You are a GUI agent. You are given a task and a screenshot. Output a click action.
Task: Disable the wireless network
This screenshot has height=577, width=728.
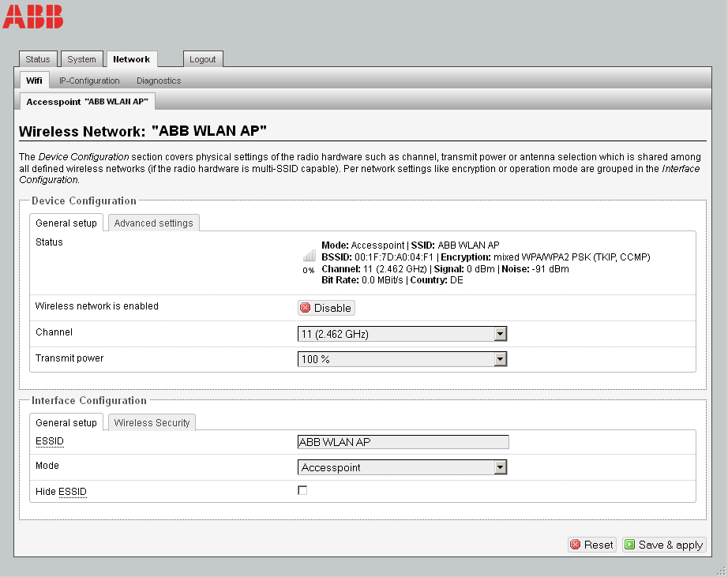[326, 308]
